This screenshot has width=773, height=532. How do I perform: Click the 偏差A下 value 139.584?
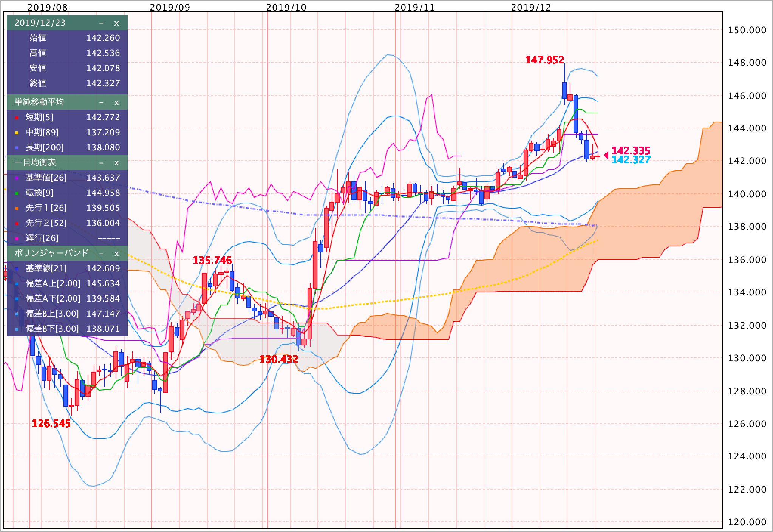coord(103,299)
